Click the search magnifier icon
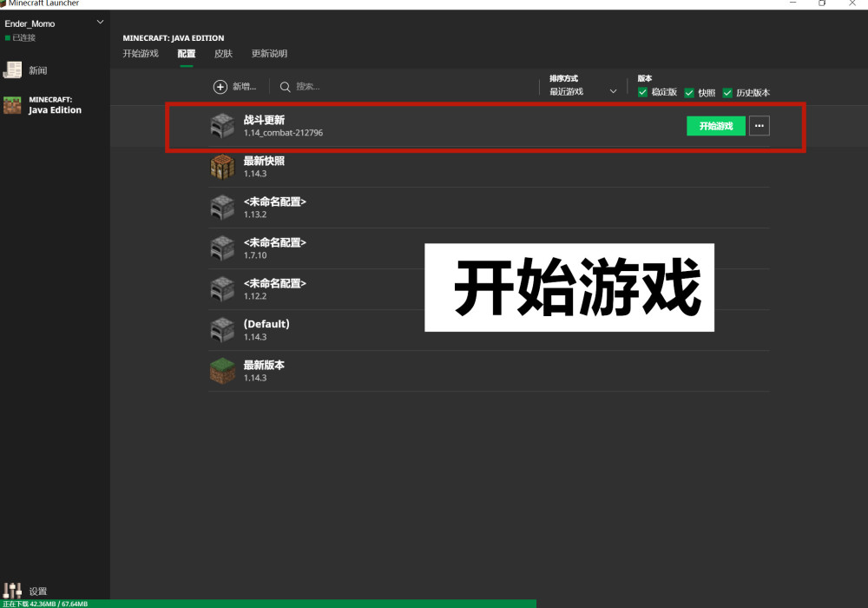Image resolution: width=868 pixels, height=608 pixels. 285,87
